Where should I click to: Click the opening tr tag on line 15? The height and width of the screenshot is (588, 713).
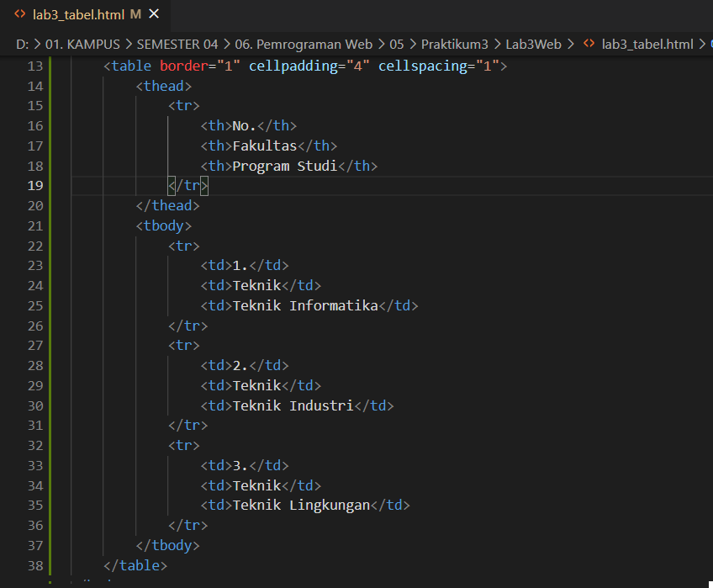coord(184,106)
